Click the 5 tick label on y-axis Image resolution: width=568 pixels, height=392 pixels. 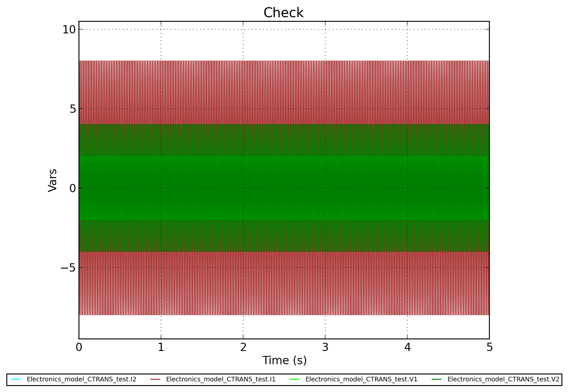pyautogui.click(x=72, y=109)
